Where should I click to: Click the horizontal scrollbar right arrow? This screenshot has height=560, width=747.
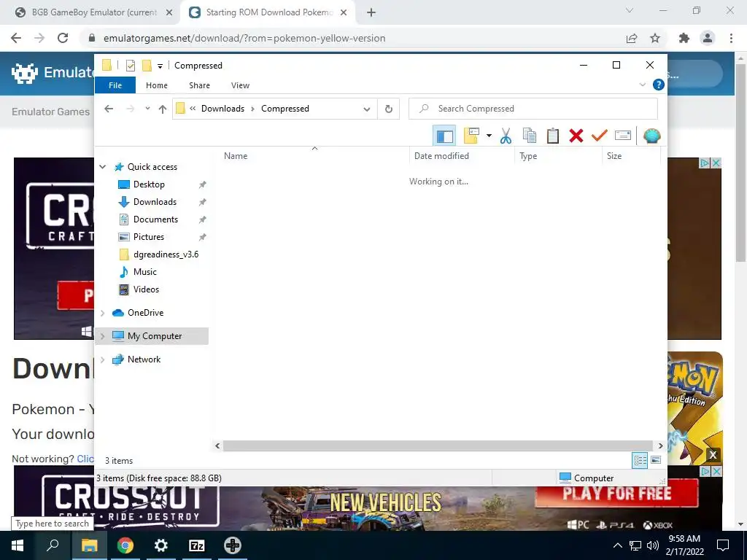(x=660, y=446)
